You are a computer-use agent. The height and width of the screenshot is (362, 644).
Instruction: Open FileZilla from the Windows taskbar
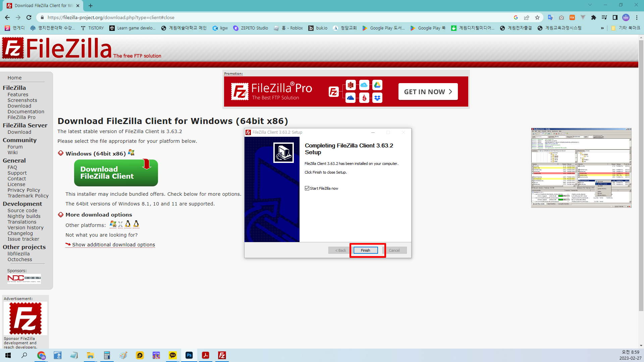222,355
